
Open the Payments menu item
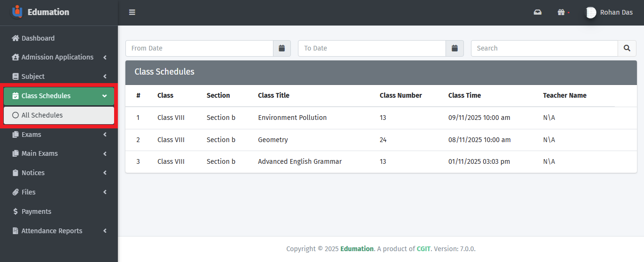pos(59,211)
